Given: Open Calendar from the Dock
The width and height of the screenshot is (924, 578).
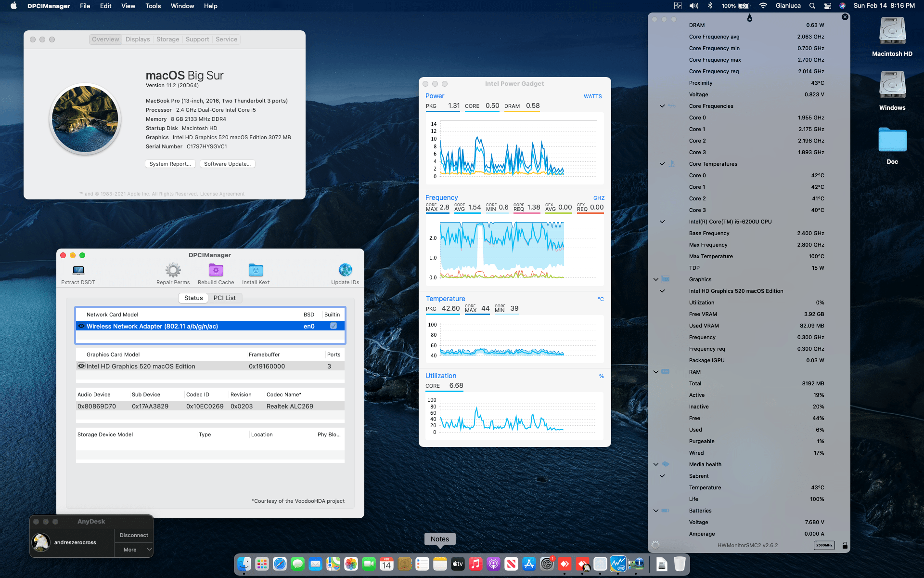Looking at the screenshot, I should [x=387, y=564].
